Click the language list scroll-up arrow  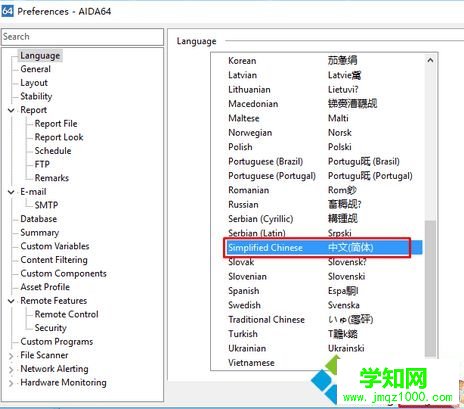tap(430, 60)
